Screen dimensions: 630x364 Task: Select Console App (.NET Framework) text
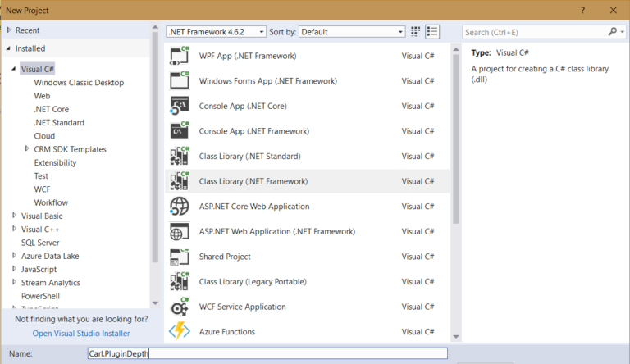click(254, 131)
